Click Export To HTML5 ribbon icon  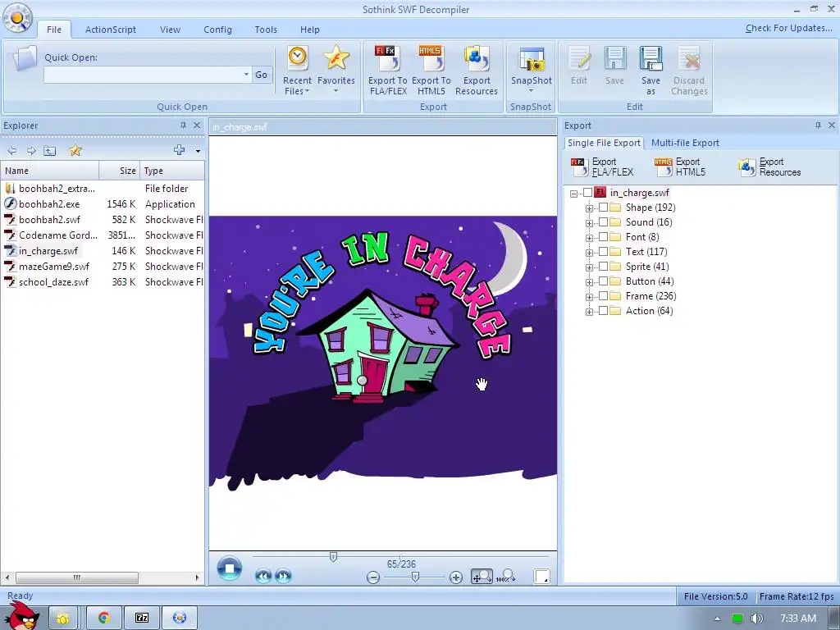coord(431,71)
